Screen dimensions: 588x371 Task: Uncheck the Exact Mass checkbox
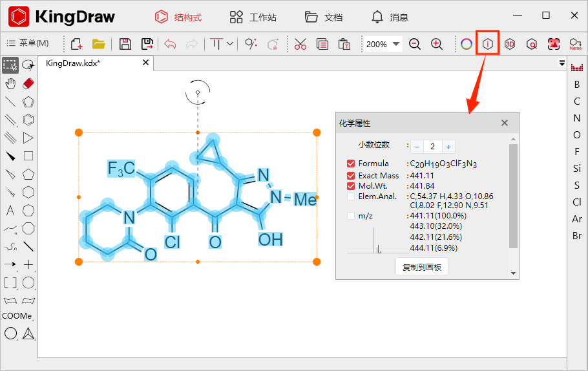click(x=351, y=175)
